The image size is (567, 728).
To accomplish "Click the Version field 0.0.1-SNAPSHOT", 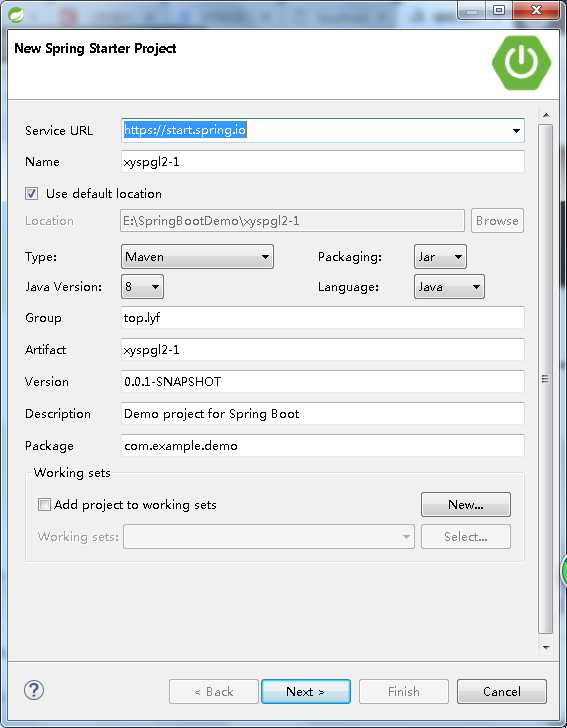I will (323, 382).
